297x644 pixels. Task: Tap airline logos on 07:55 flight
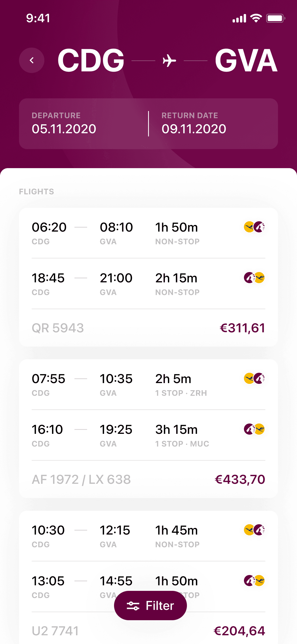point(254,378)
